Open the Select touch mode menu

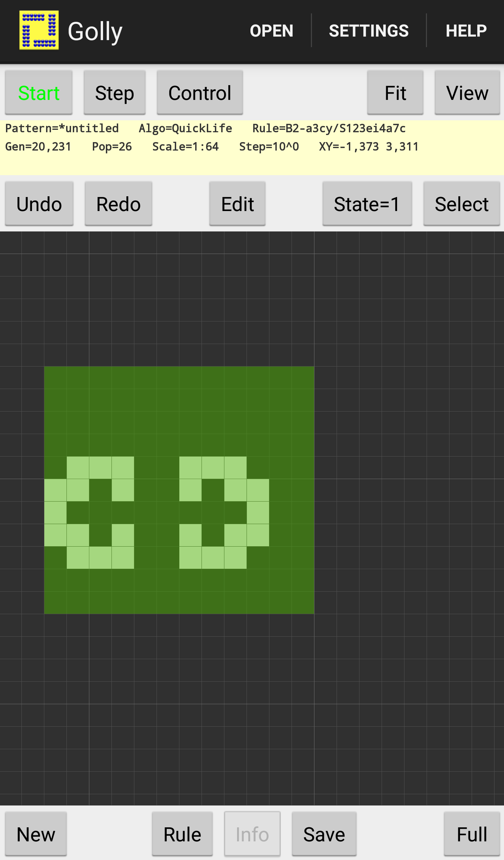(462, 204)
